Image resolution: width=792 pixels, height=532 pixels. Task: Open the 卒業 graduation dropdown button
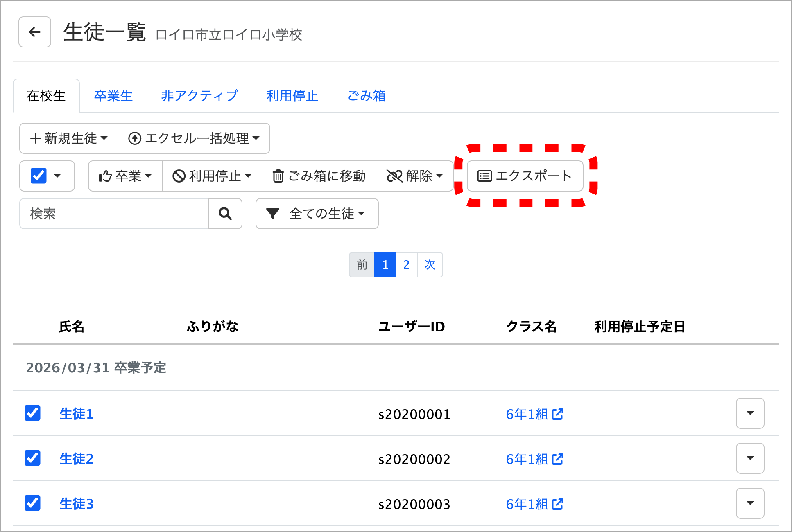[125, 176]
